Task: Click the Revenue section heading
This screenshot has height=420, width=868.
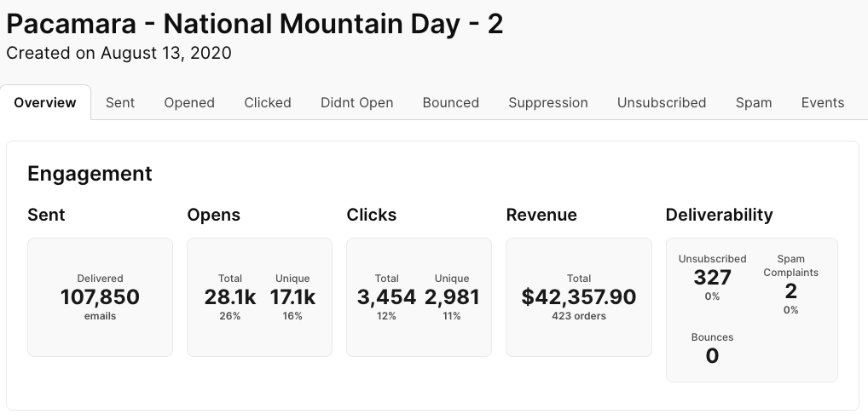Action: coord(541,215)
